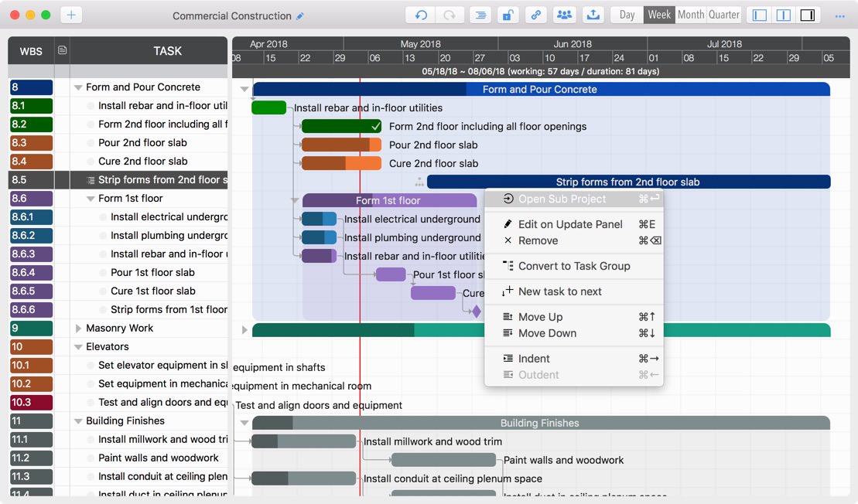Choose Edit on Update Panel
This screenshot has width=858, height=504.
coord(569,224)
